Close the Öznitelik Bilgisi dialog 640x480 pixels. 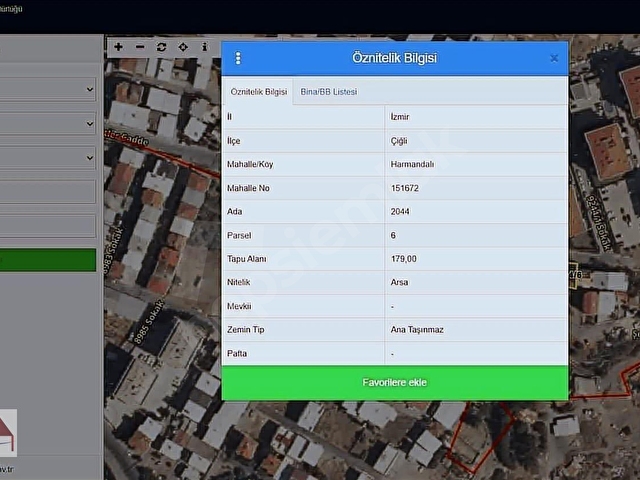[x=554, y=58]
